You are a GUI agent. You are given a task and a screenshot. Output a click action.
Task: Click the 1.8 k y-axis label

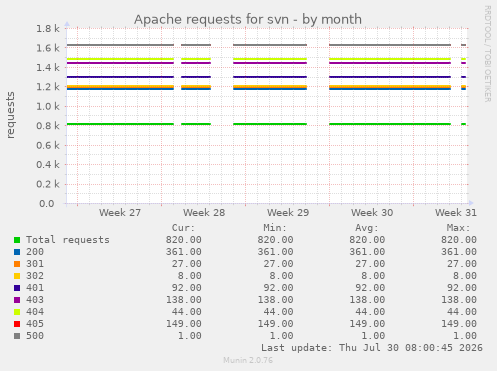pyautogui.click(x=48, y=29)
